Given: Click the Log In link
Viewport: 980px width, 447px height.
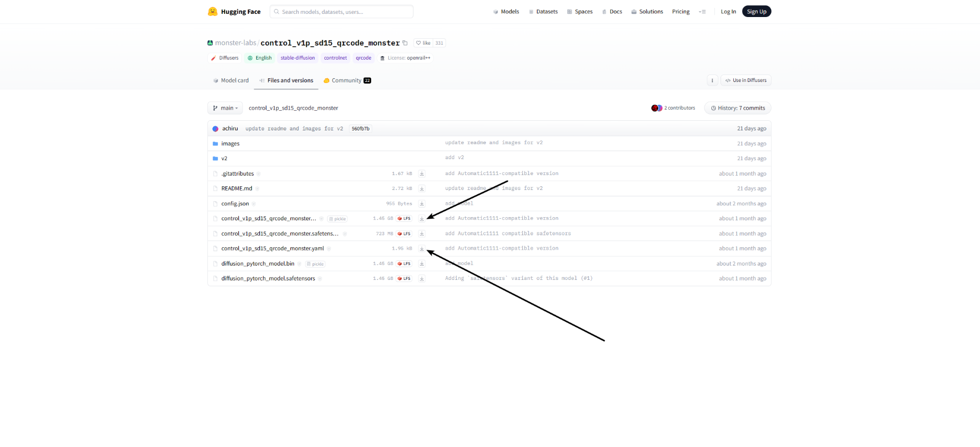Looking at the screenshot, I should tap(728, 12).
